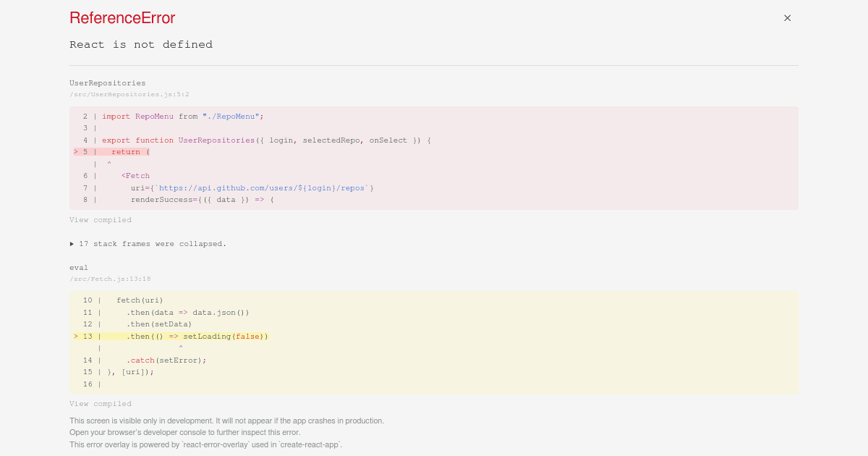Click the caret marker under the return statement
Image resolution: width=868 pixels, height=456 pixels.
point(109,164)
